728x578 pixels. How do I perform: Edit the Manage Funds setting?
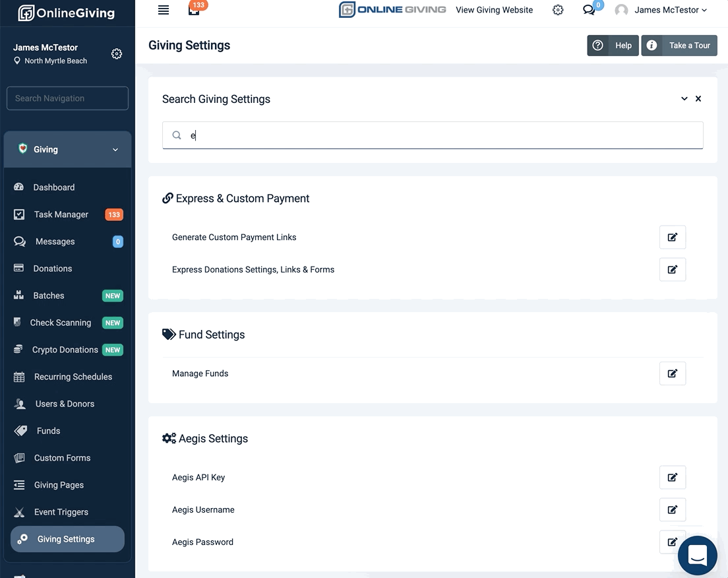(673, 373)
